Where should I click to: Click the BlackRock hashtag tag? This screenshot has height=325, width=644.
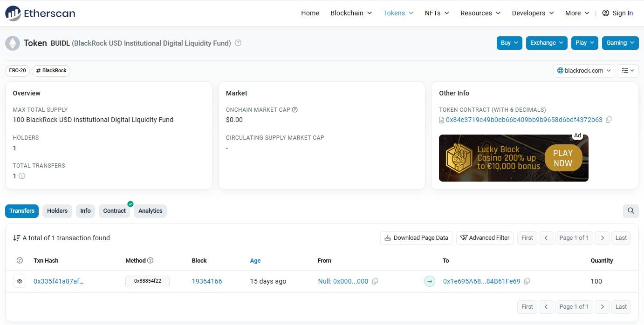click(x=51, y=71)
